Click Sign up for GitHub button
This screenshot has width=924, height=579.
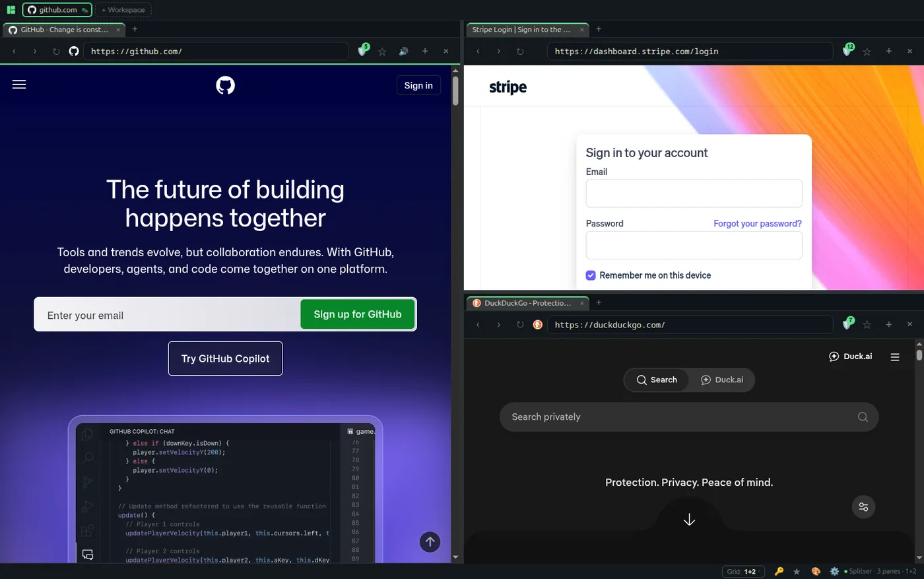[358, 314]
